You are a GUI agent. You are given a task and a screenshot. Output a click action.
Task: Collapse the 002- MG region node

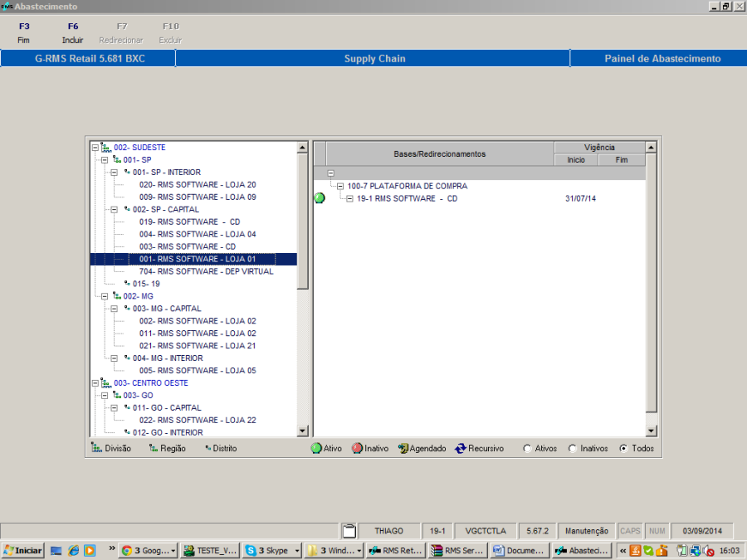tap(105, 296)
